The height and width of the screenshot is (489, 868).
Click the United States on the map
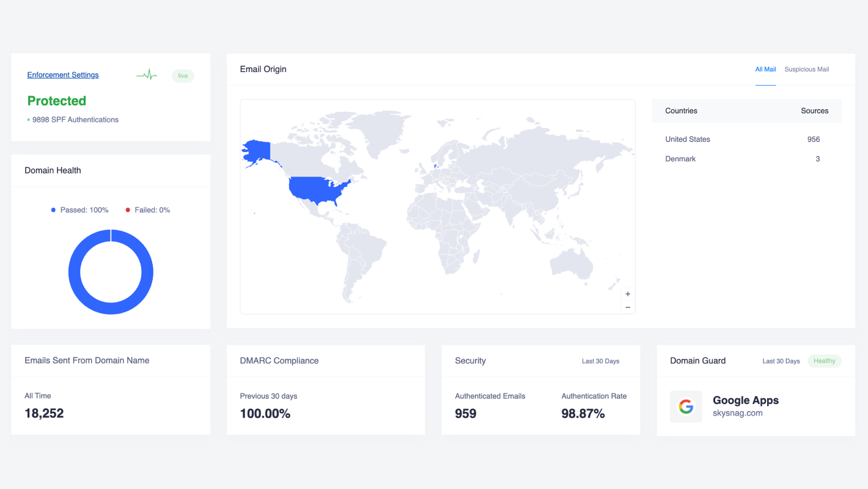click(x=318, y=188)
